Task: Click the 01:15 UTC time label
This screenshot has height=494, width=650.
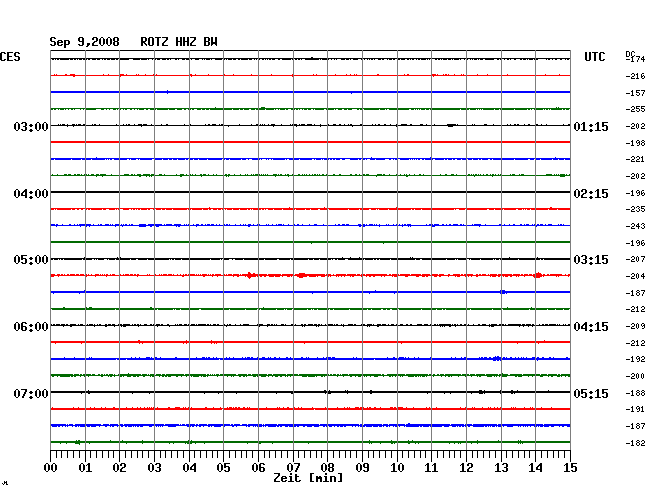Action: click(591, 127)
